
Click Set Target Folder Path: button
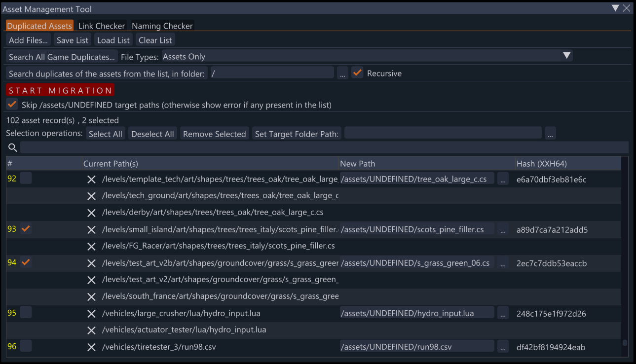pos(297,134)
